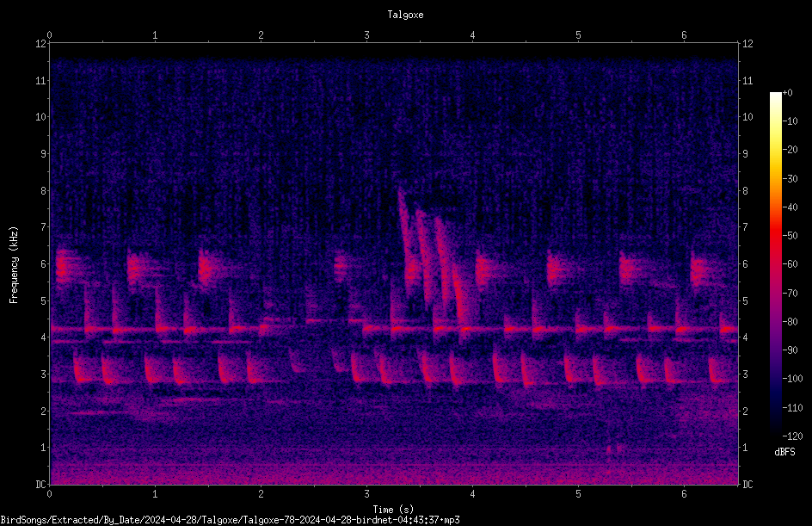Click the 9 kHz tick on left axis
The width and height of the screenshot is (812, 526).
point(42,153)
